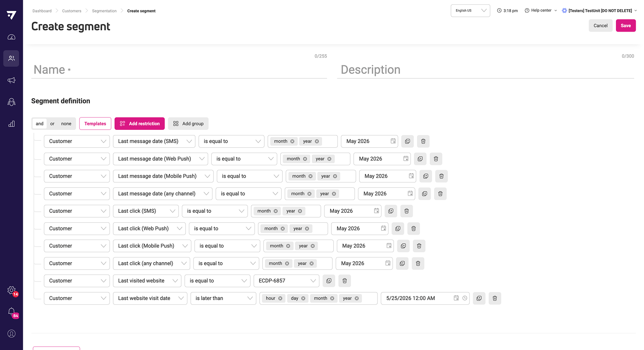Open the Campaigns megaphone sidebar icon

[x=11, y=80]
